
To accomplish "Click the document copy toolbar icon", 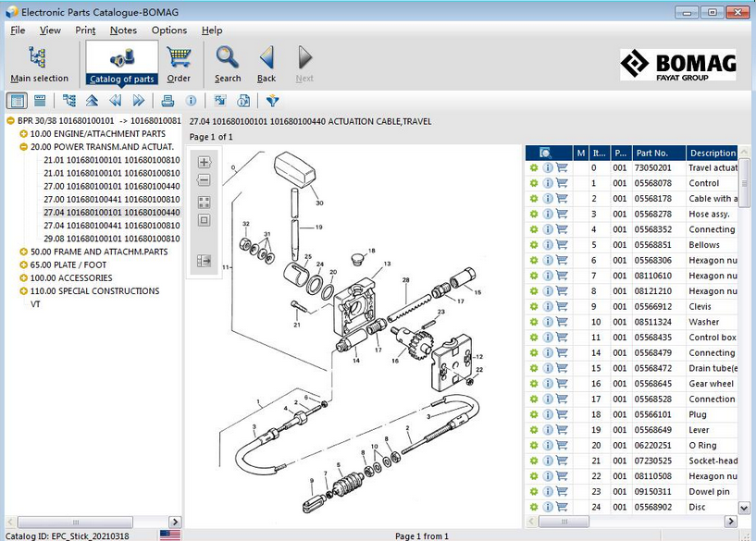I will [243, 101].
